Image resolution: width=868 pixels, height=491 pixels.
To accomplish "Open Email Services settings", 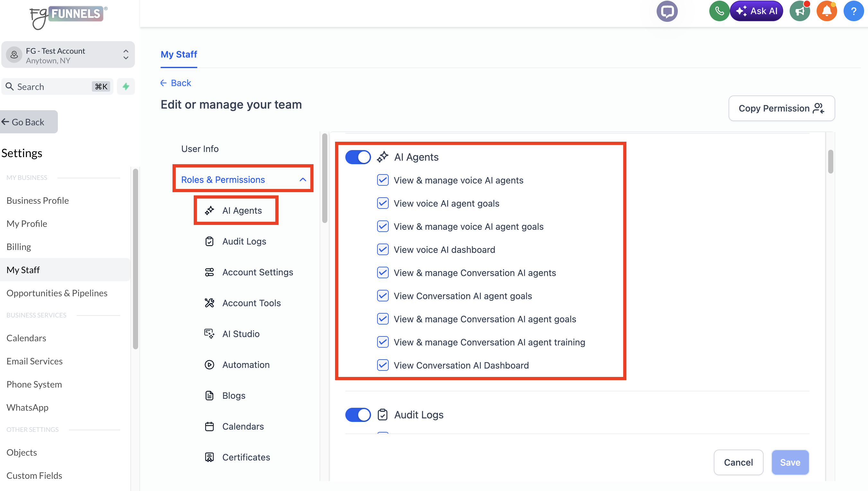I will [x=35, y=361].
